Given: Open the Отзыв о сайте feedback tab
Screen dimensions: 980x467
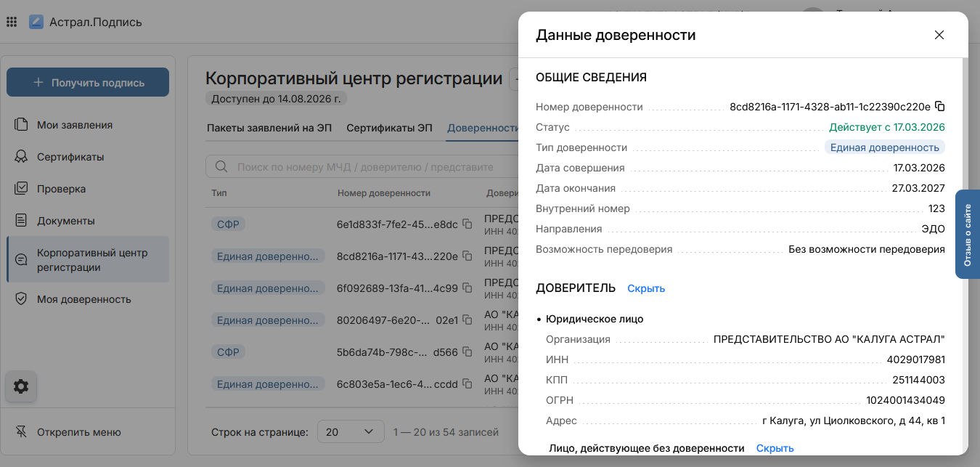Looking at the screenshot, I should [x=967, y=235].
